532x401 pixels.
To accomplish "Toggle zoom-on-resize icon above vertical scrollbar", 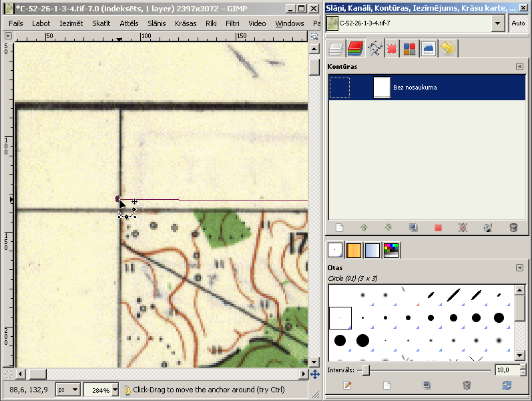I will pos(314,36).
